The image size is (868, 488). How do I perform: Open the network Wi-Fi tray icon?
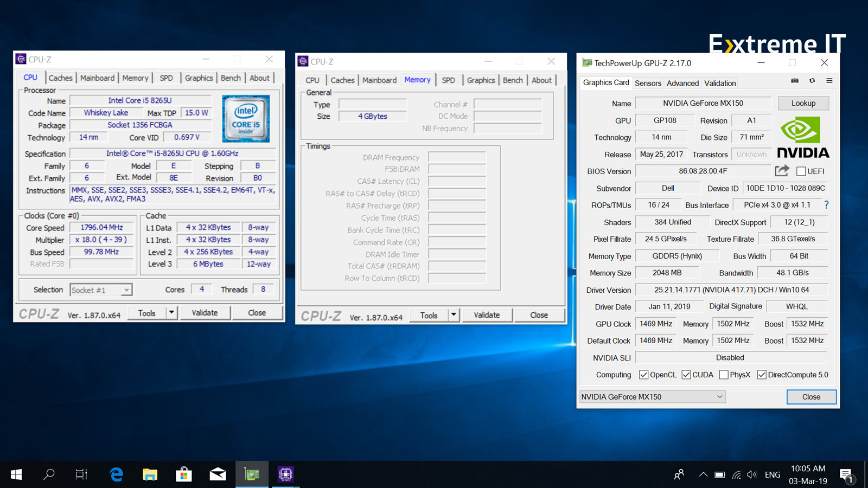736,474
